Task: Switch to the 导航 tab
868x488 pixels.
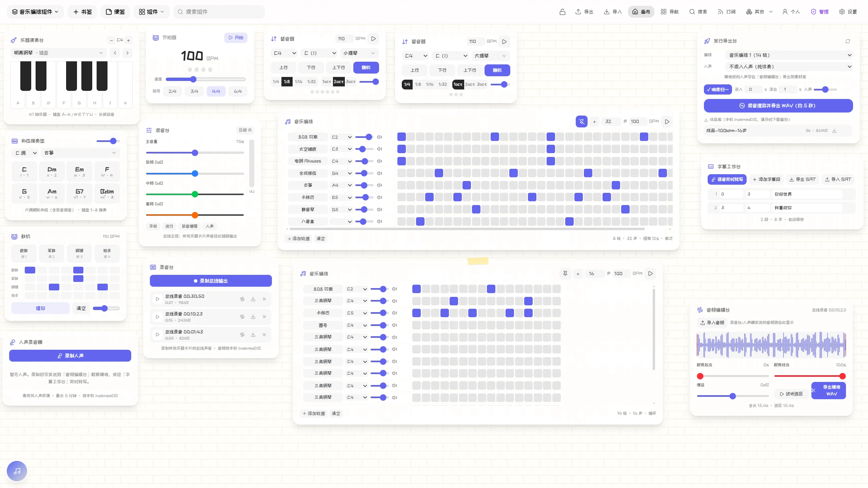Action: (x=670, y=12)
